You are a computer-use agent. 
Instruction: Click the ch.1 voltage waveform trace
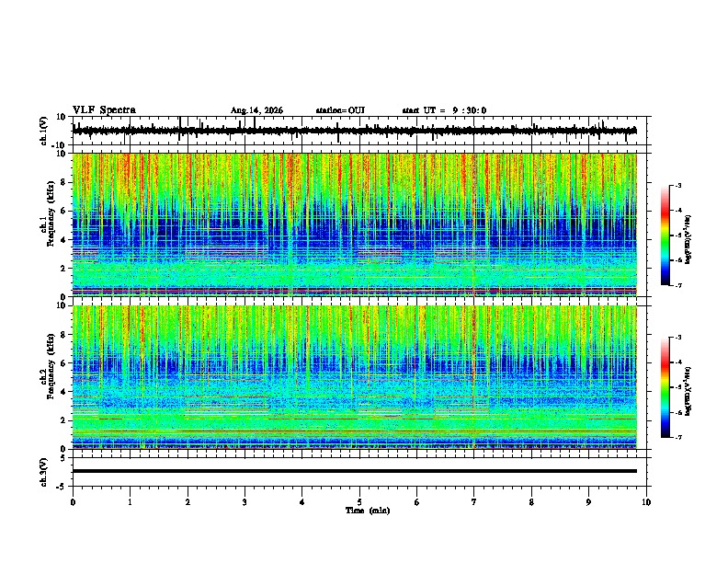coord(354,131)
